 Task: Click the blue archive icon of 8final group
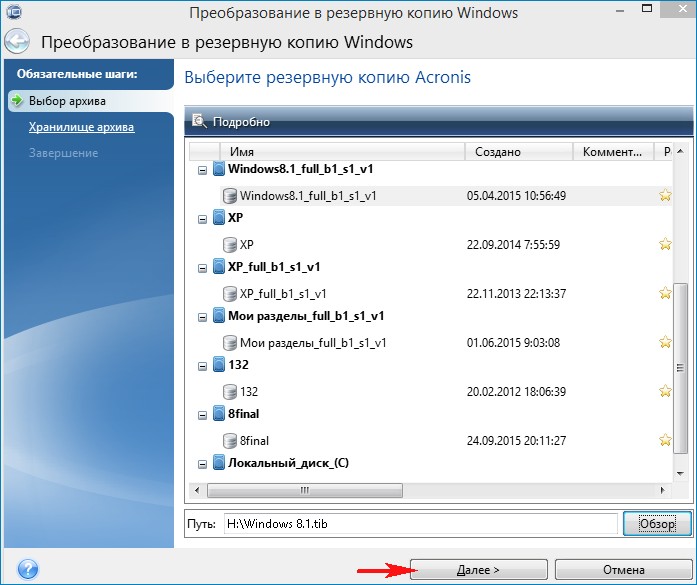[218, 414]
